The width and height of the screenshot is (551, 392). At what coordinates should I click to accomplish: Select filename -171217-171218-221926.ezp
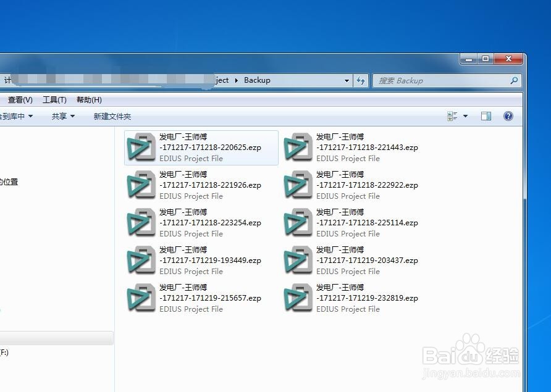point(210,185)
